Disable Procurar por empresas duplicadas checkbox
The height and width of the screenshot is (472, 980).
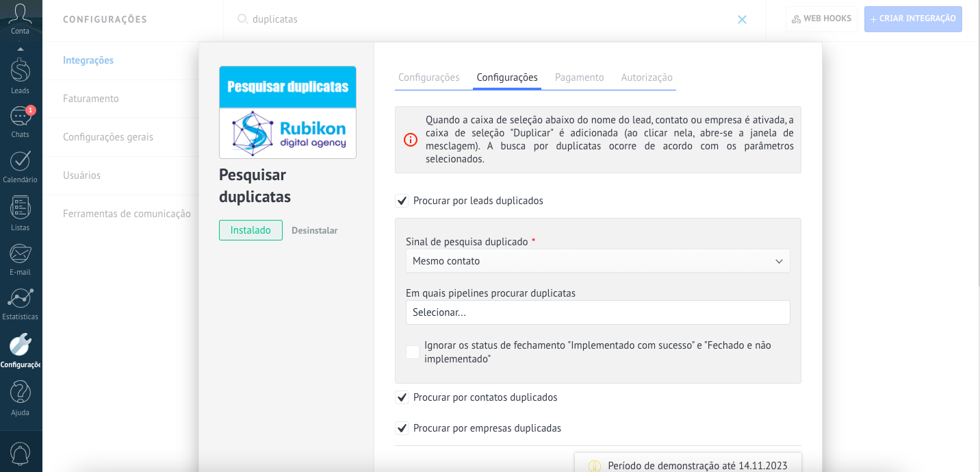tap(402, 428)
